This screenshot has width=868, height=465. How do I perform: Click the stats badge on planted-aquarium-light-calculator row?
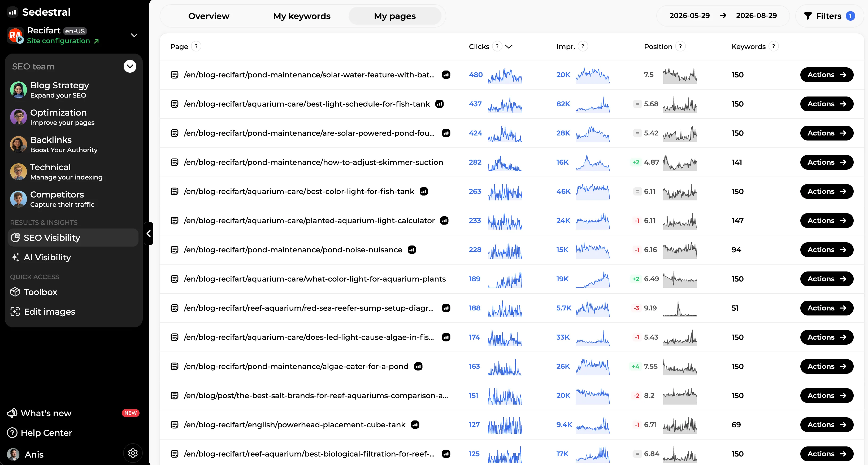pos(444,221)
